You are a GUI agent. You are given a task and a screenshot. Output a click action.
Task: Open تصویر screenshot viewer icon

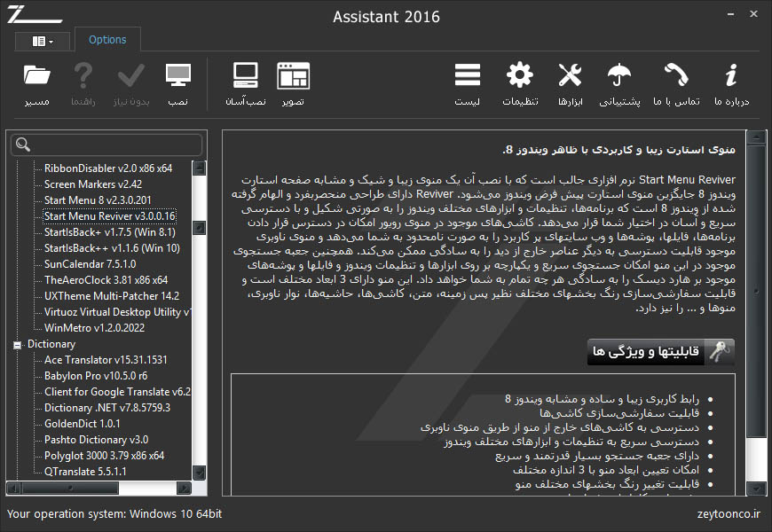coord(294,75)
